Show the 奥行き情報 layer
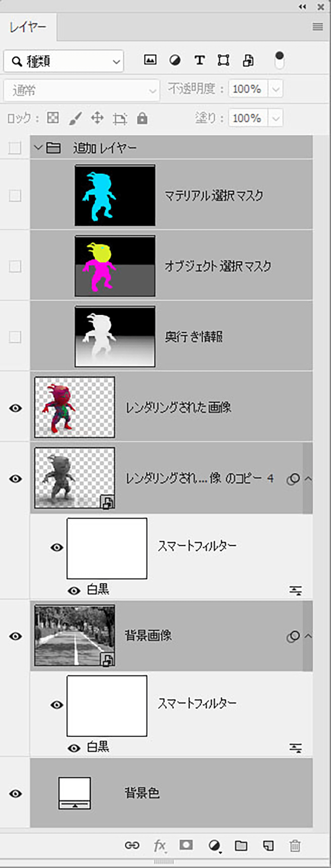Screen dimensions: 331x868 [15, 337]
